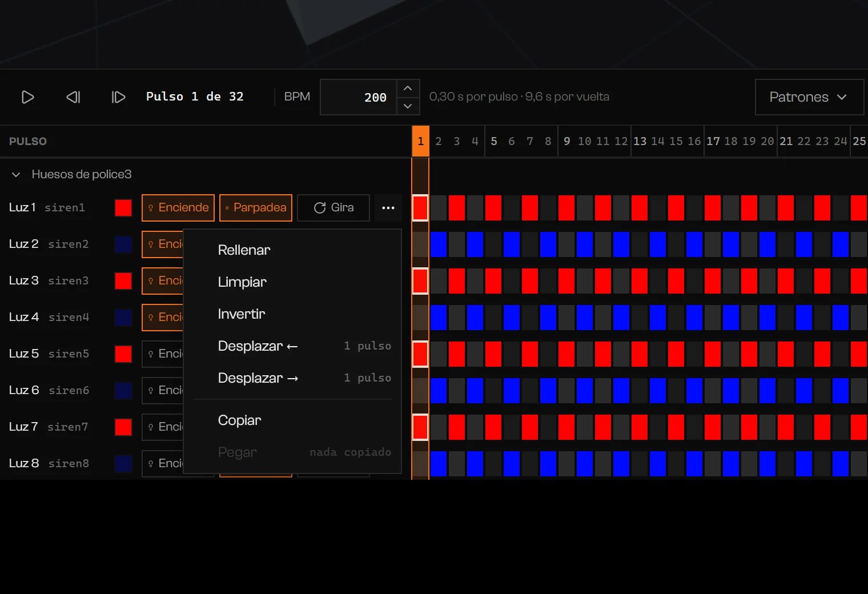This screenshot has width=868, height=594.
Task: Toggle the Enciende mode on Luz 1
Action: click(x=178, y=208)
